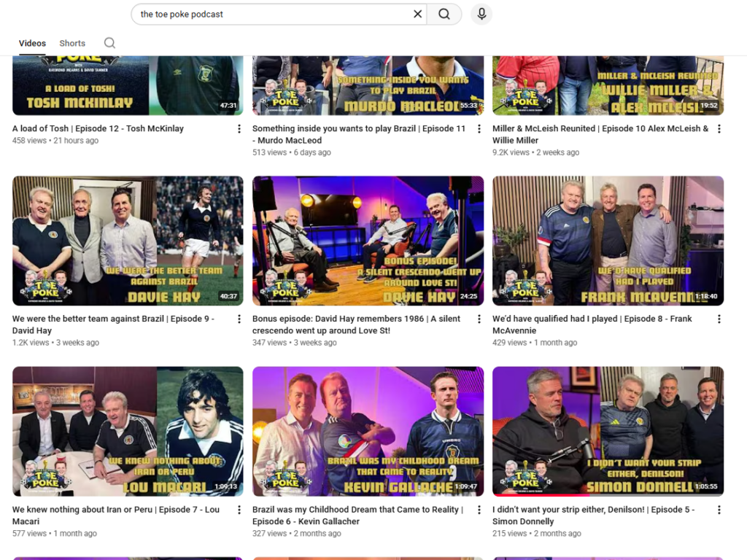Click '215 views • 2 months ago' text
The height and width of the screenshot is (560, 747).
click(x=537, y=533)
